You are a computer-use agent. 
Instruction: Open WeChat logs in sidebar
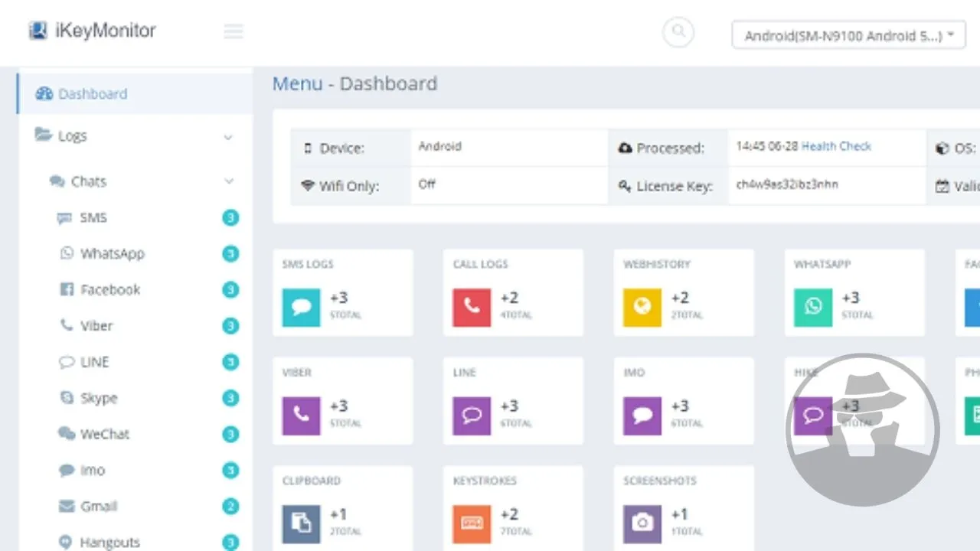[105, 434]
